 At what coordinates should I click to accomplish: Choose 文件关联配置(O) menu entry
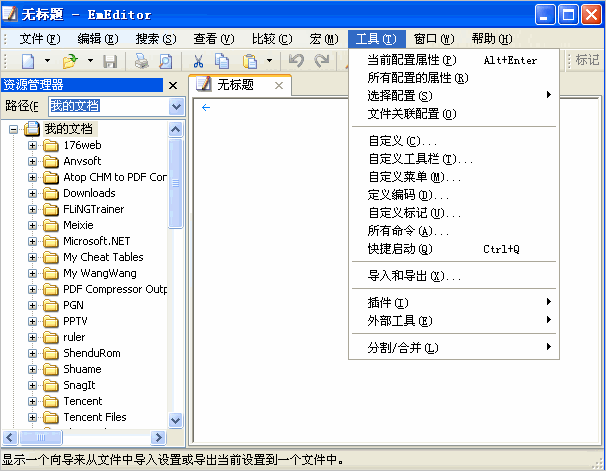pyautogui.click(x=454, y=114)
